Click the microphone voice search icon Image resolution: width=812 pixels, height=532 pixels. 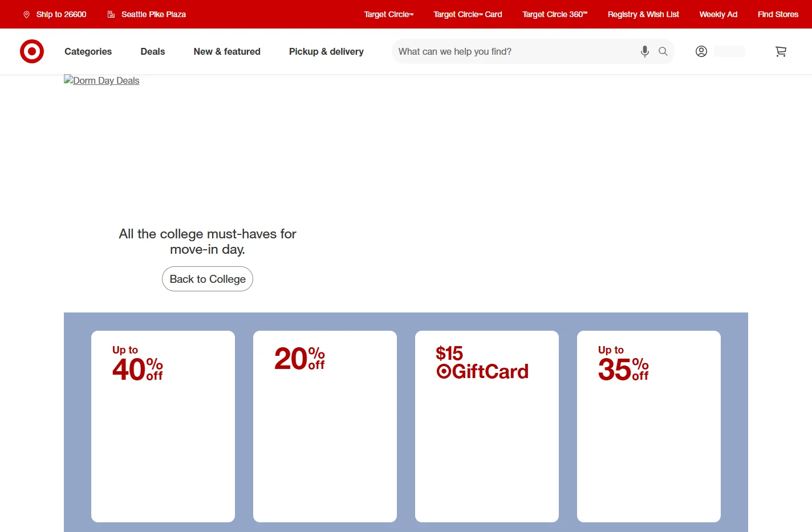645,51
